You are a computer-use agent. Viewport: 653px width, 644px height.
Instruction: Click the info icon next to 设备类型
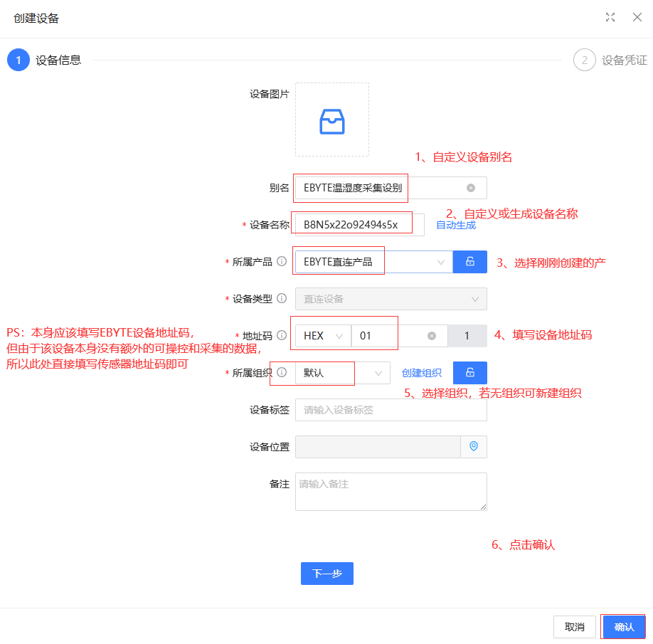pyautogui.click(x=282, y=299)
